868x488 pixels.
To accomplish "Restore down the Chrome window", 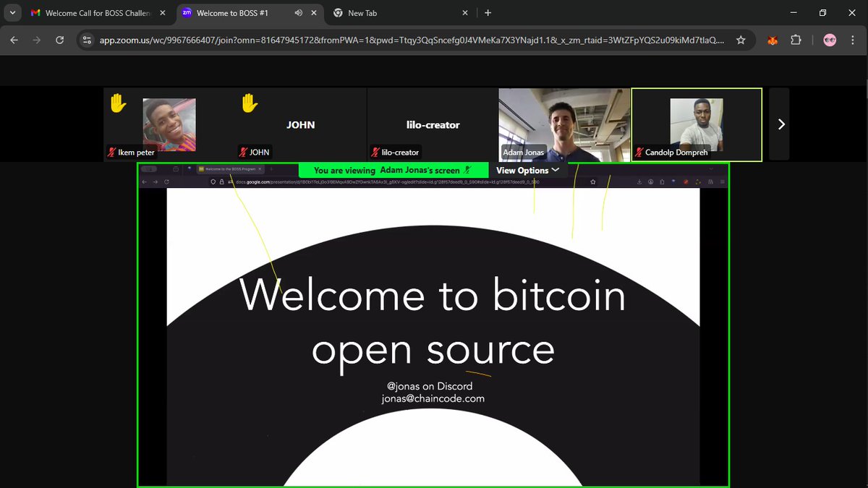I will (822, 13).
